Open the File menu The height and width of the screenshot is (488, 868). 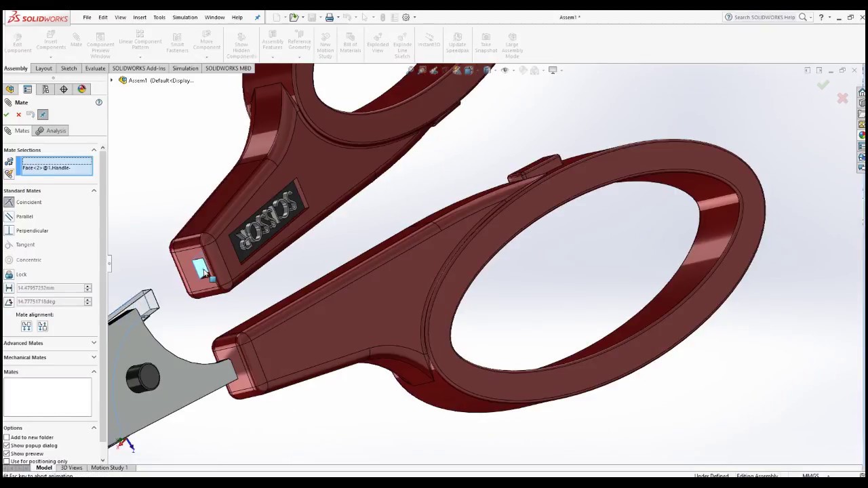click(87, 17)
